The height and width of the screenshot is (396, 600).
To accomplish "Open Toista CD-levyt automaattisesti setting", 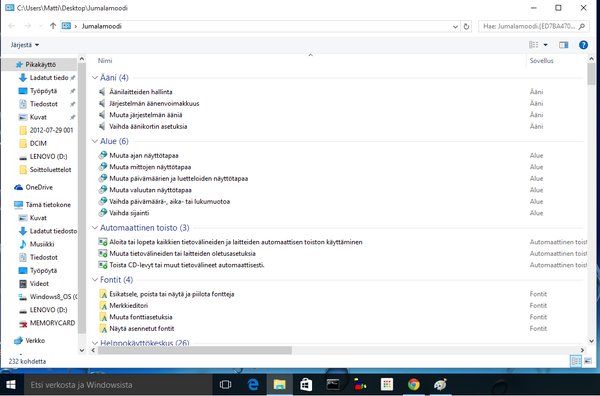I will tap(182, 265).
